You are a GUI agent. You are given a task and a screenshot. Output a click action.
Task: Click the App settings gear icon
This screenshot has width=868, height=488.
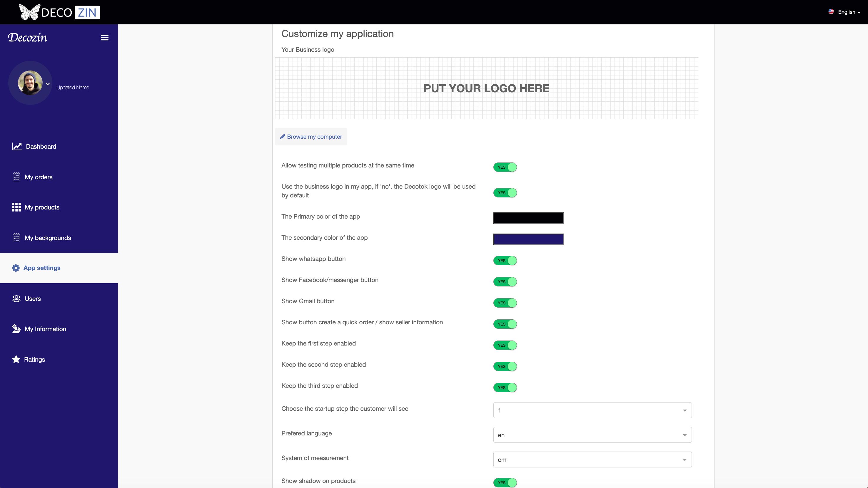click(x=16, y=268)
